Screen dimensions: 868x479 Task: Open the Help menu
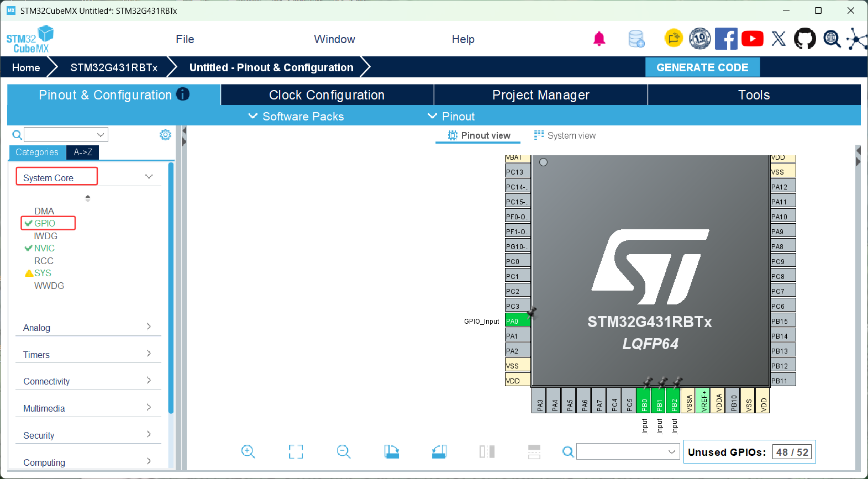pyautogui.click(x=463, y=39)
